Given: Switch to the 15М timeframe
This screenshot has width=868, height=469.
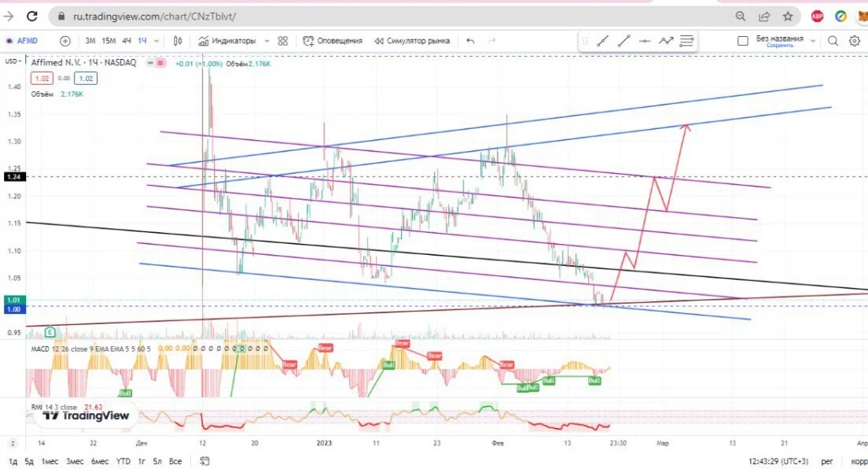Looking at the screenshot, I should click(109, 40).
